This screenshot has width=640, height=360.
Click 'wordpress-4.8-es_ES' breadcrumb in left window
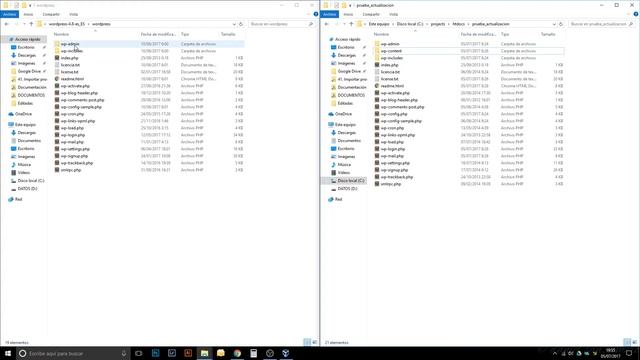click(67, 24)
